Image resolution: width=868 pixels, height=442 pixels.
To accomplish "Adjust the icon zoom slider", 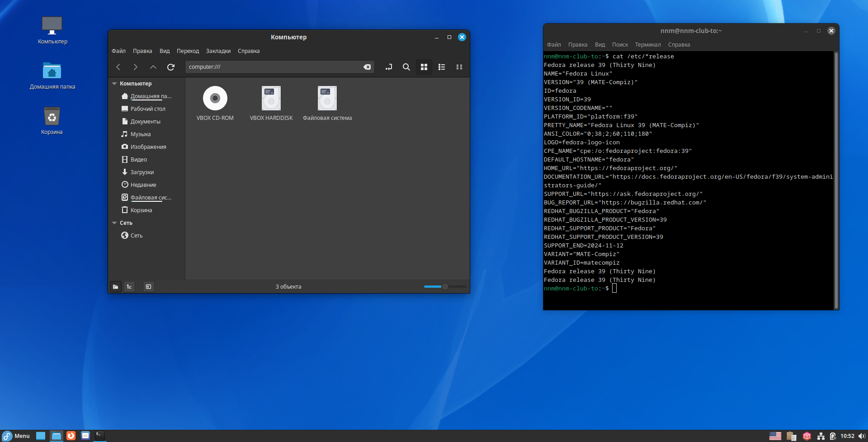I will [445, 286].
